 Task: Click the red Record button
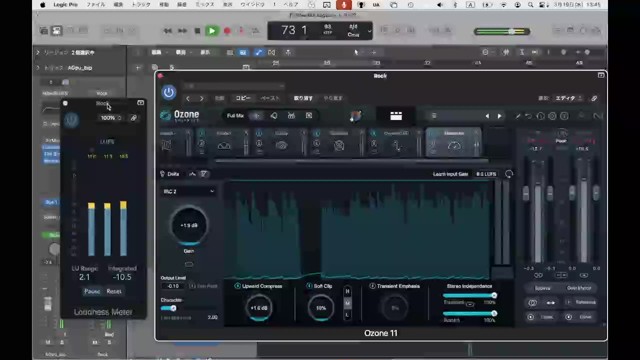(x=227, y=31)
